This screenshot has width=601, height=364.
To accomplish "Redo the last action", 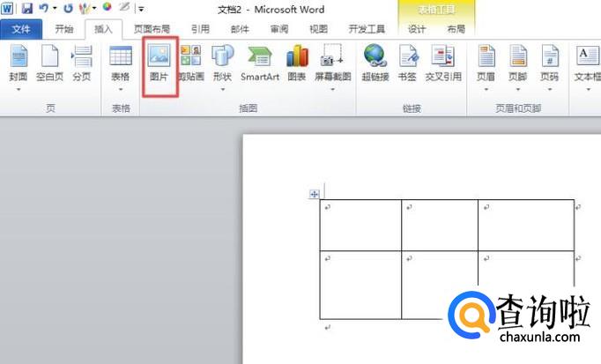I will tap(68, 8).
